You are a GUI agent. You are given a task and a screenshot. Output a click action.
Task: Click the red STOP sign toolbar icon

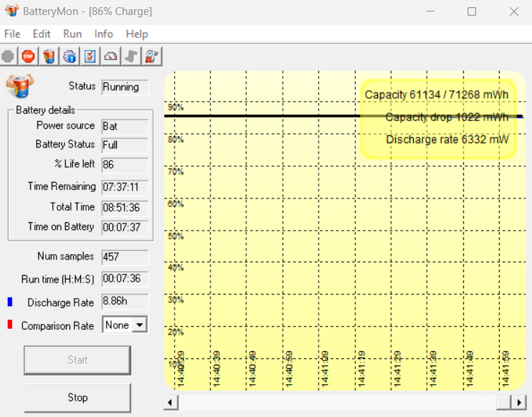(x=28, y=57)
